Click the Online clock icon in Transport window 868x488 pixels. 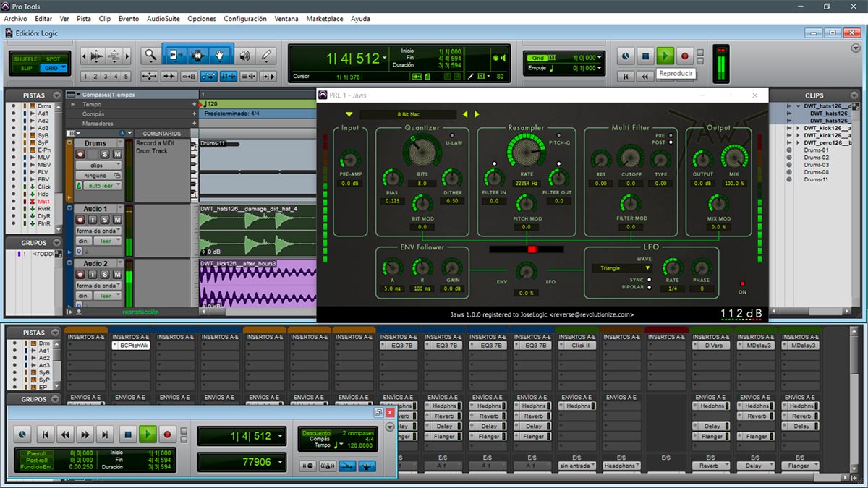[x=23, y=435]
